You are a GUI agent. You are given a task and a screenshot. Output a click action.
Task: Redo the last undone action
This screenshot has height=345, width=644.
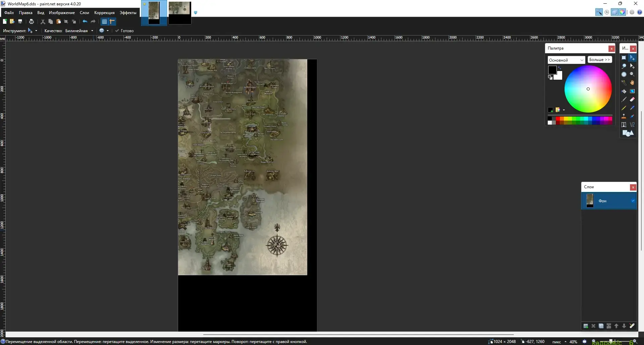click(x=93, y=21)
